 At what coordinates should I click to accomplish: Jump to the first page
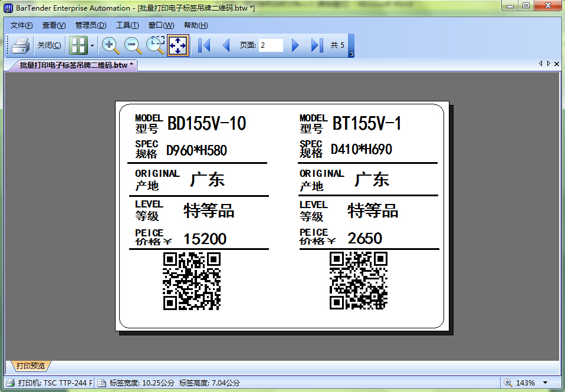pos(204,45)
